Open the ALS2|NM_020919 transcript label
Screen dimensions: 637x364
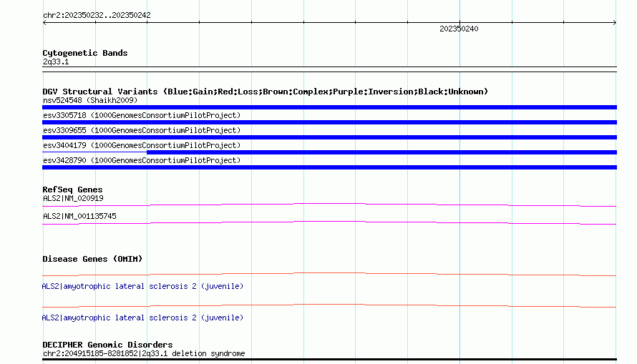coord(73,198)
